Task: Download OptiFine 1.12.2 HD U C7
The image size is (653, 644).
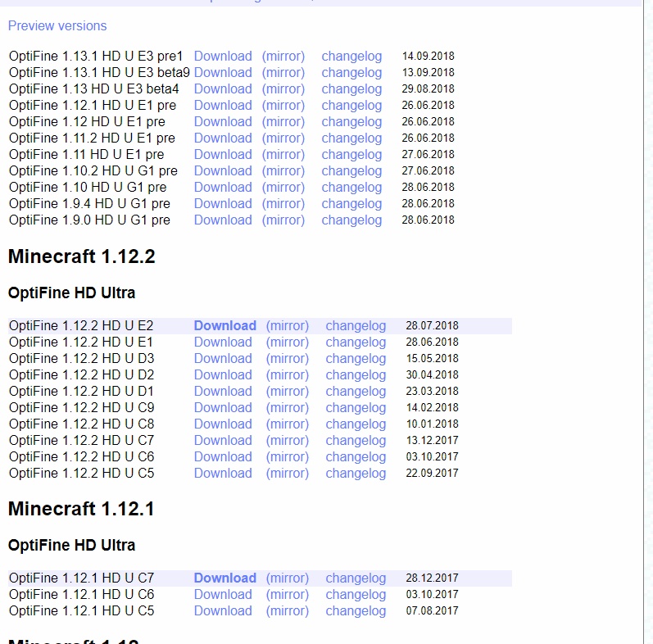Action: point(223,440)
